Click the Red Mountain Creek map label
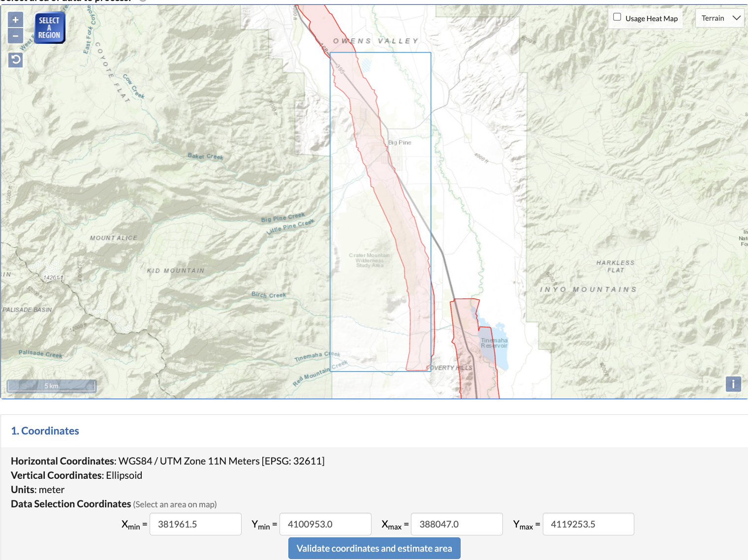 pyautogui.click(x=320, y=373)
